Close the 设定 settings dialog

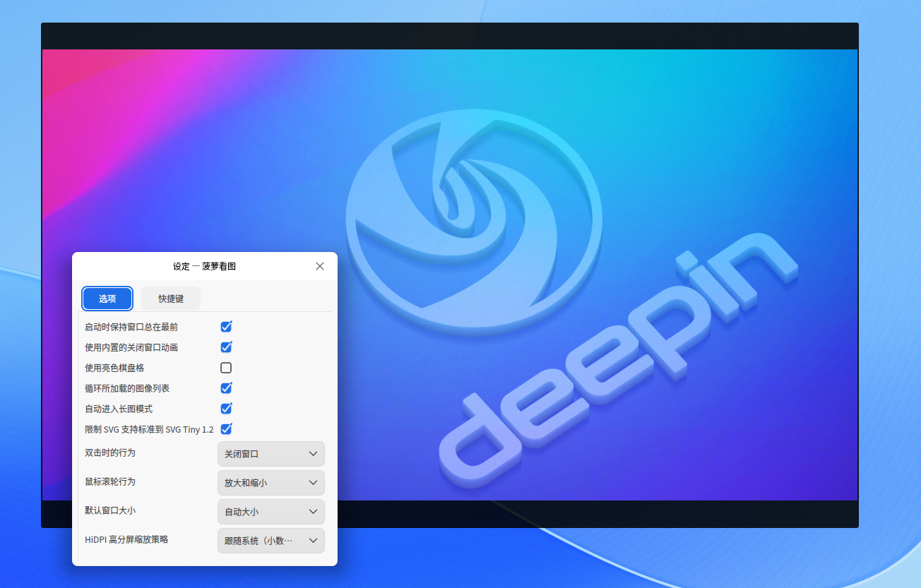pyautogui.click(x=320, y=266)
